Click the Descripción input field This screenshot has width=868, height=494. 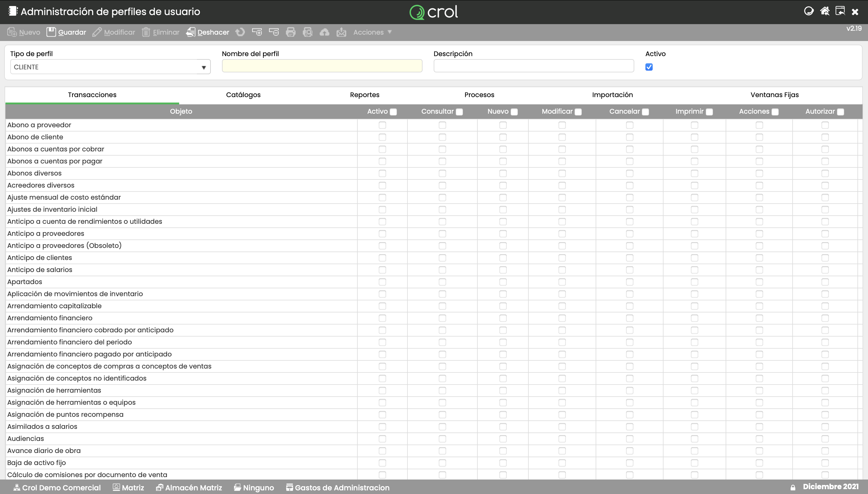click(534, 66)
